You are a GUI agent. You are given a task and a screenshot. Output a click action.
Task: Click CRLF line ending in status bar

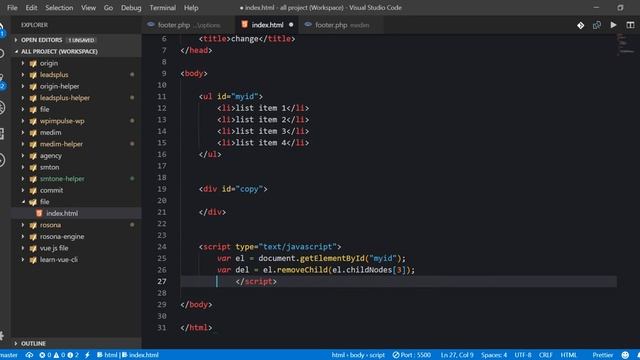(x=546, y=355)
